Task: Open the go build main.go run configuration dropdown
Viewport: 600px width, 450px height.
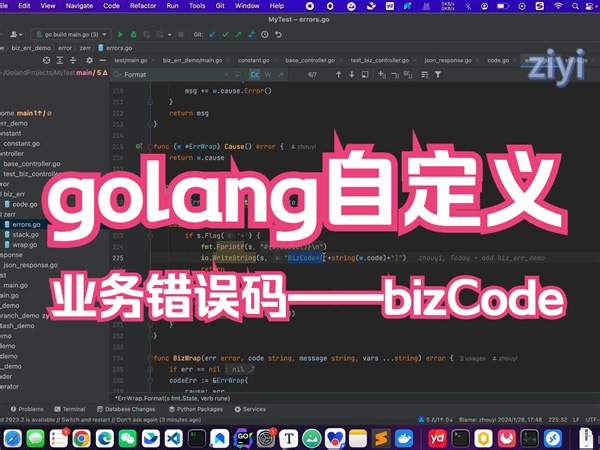Action: click(71, 34)
